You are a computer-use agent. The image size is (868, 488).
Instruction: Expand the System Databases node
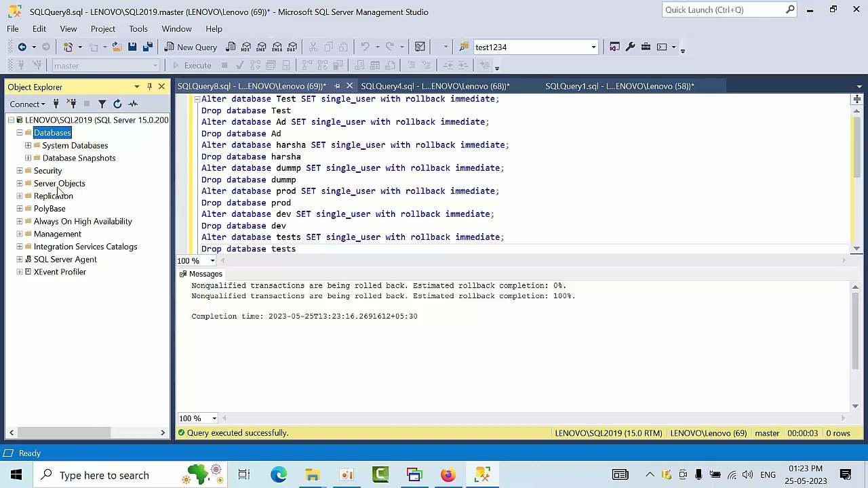[x=28, y=146]
